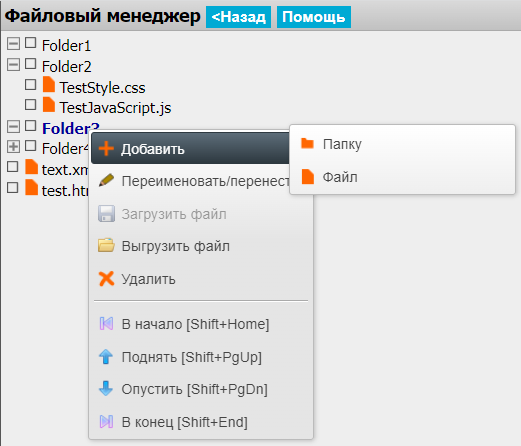Tick the checkbox for Folder1
521x446 pixels.
point(31,43)
